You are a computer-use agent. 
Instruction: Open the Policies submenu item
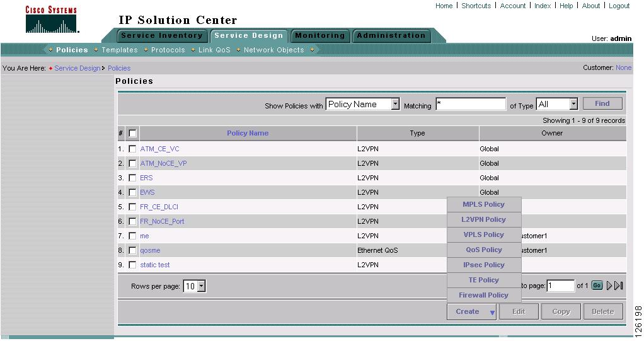(x=72, y=50)
